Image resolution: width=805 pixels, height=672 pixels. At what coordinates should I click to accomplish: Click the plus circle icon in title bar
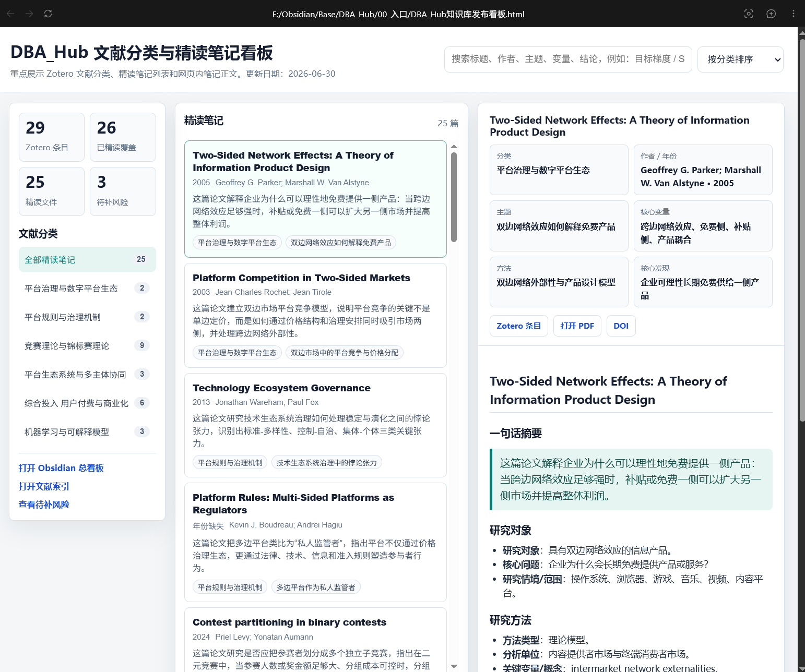(771, 14)
